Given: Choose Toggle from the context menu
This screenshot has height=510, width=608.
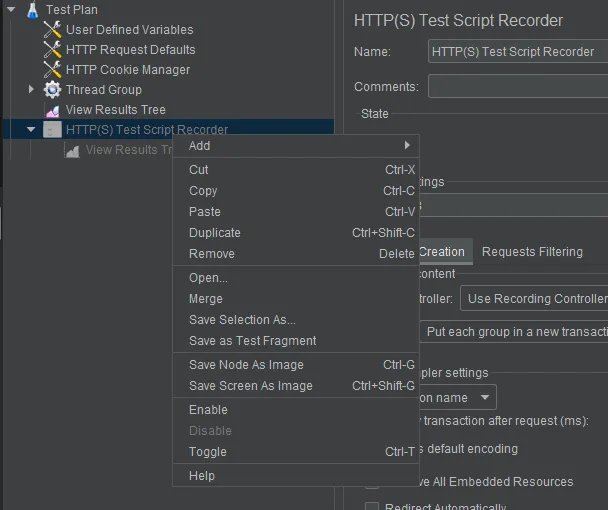Looking at the screenshot, I should click(296, 451).
